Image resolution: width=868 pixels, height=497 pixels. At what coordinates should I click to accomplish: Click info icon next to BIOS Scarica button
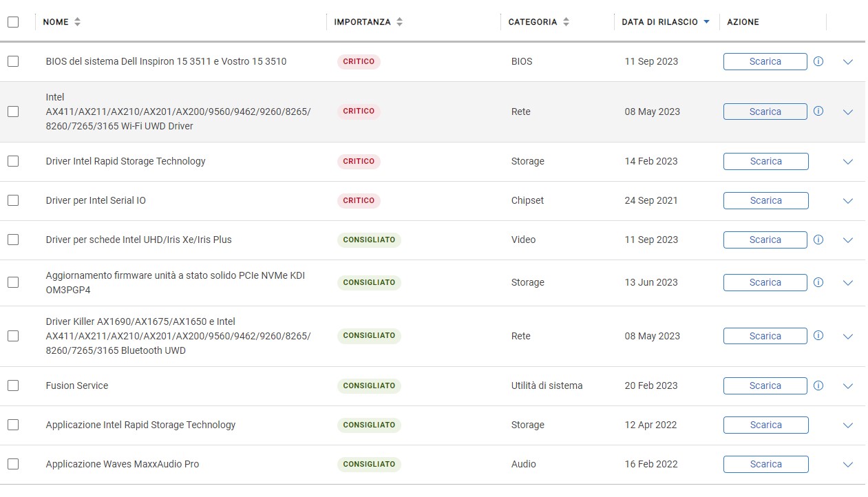coord(818,61)
